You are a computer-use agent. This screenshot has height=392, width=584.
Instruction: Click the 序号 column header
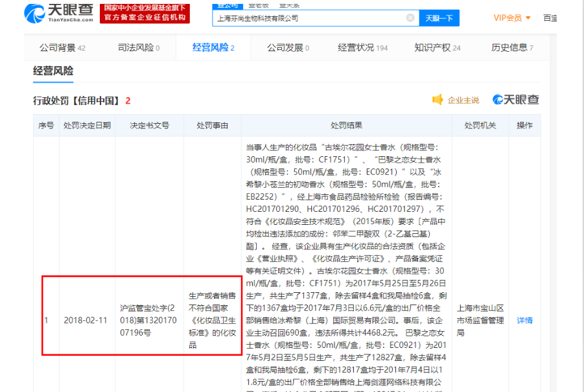[x=46, y=126]
